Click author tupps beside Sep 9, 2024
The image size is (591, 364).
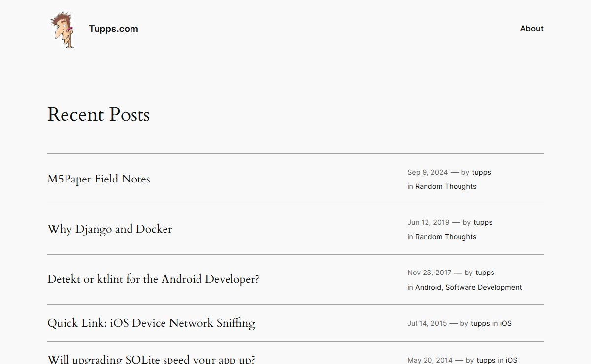pos(481,172)
